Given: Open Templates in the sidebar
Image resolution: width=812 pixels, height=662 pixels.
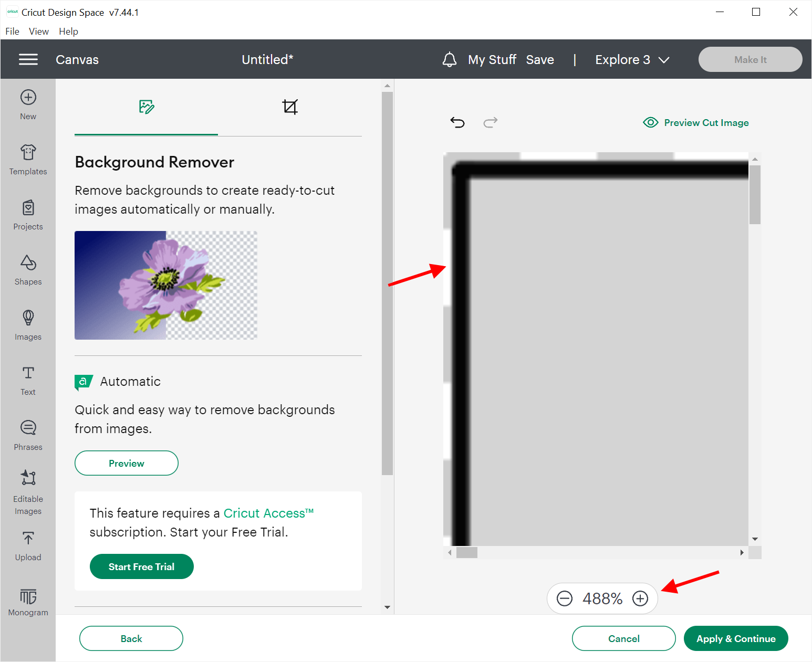Looking at the screenshot, I should point(28,160).
